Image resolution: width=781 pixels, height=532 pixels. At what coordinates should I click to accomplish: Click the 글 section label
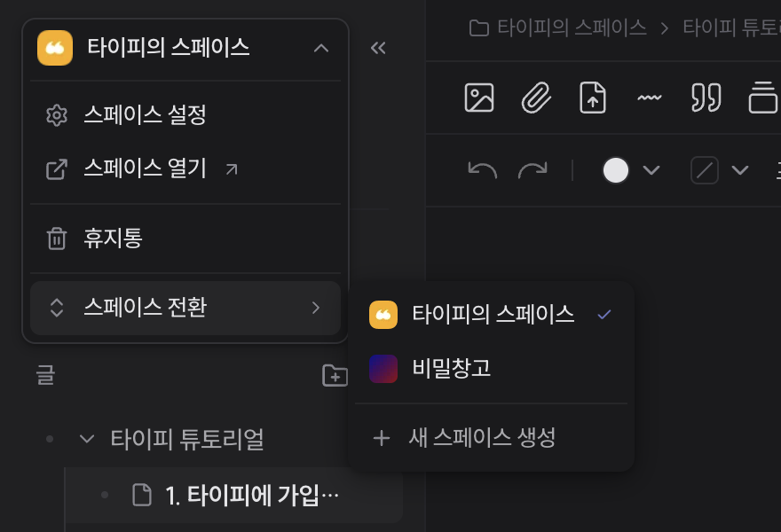coord(45,375)
